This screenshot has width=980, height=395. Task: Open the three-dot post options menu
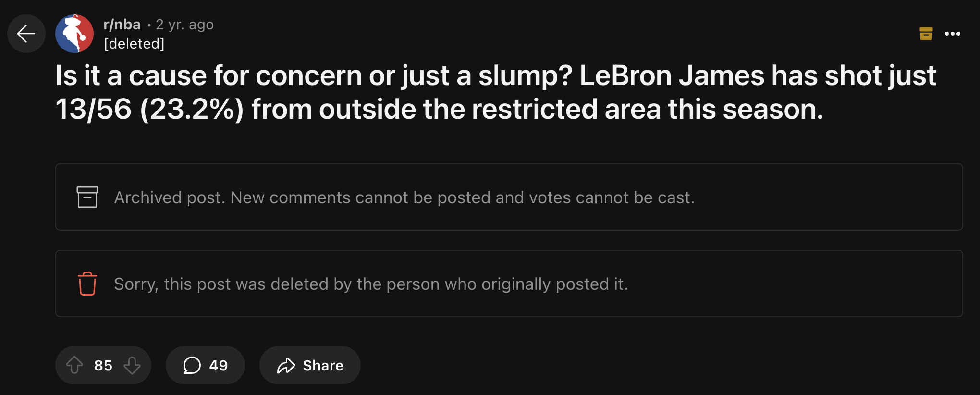pos(952,34)
